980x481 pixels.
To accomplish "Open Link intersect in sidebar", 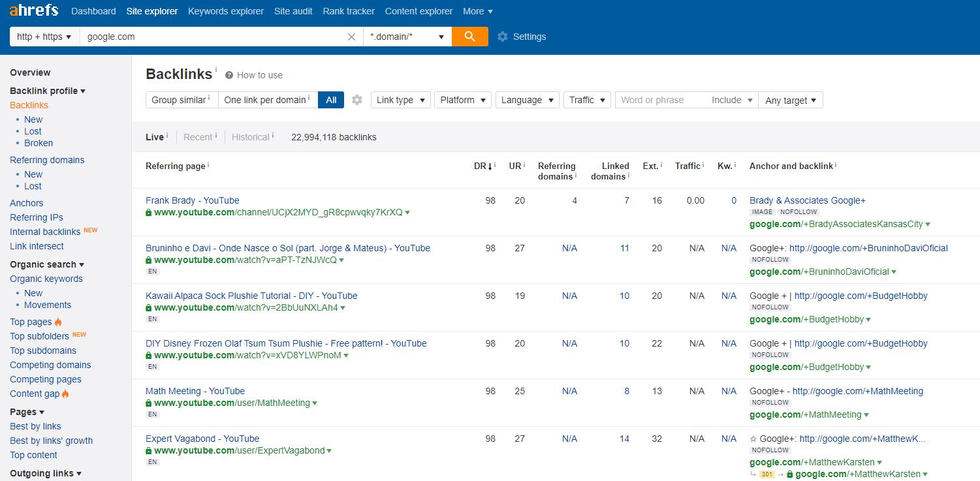I will tap(37, 246).
